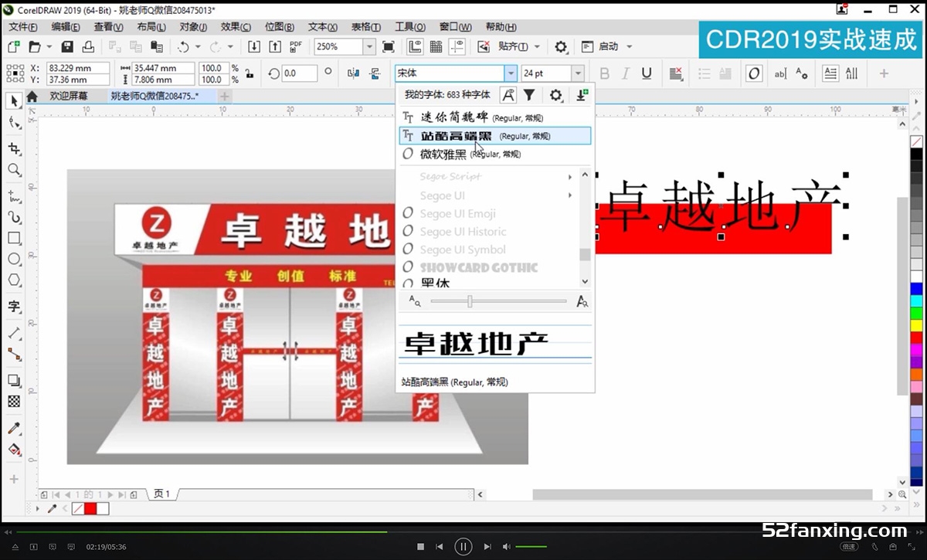Click the Export arrow-up icon
This screenshot has height=560, width=927.
[x=273, y=46]
